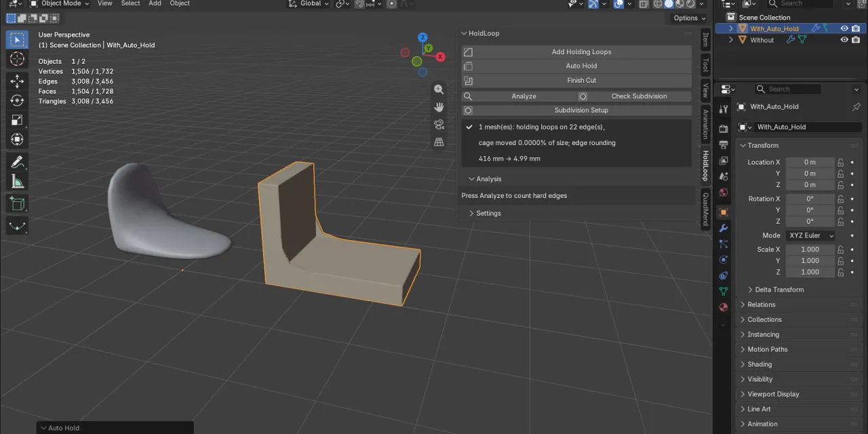
Task: Toggle the Scale Z lock
Action: pyautogui.click(x=841, y=272)
